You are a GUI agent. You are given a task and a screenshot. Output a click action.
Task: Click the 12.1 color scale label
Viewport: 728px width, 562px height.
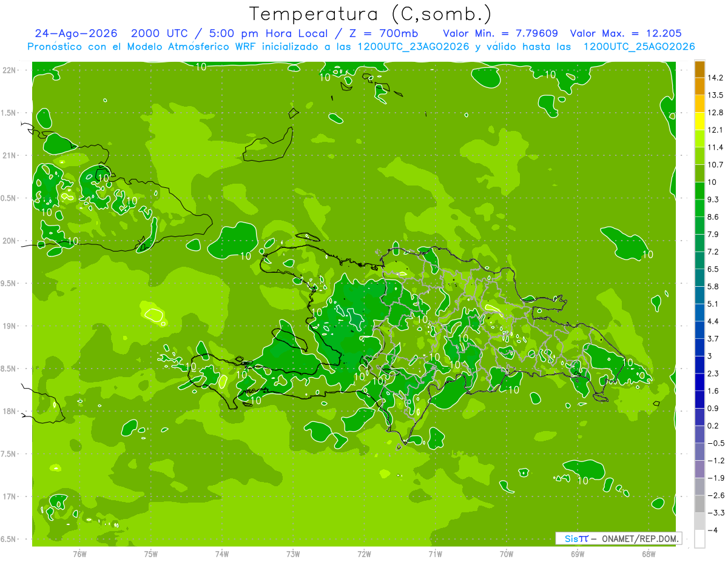[x=715, y=130]
